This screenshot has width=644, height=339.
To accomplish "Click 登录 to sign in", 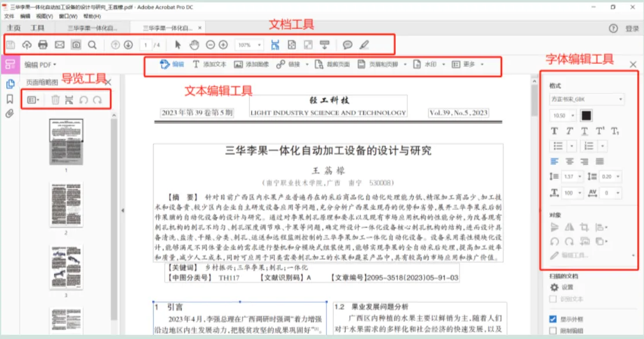I will [x=632, y=28].
